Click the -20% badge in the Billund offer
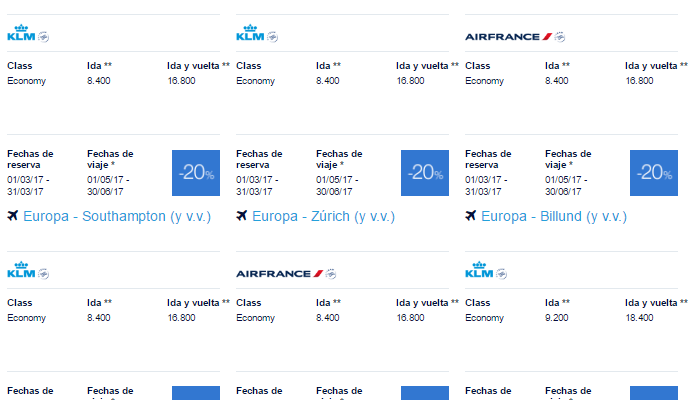 point(654,173)
